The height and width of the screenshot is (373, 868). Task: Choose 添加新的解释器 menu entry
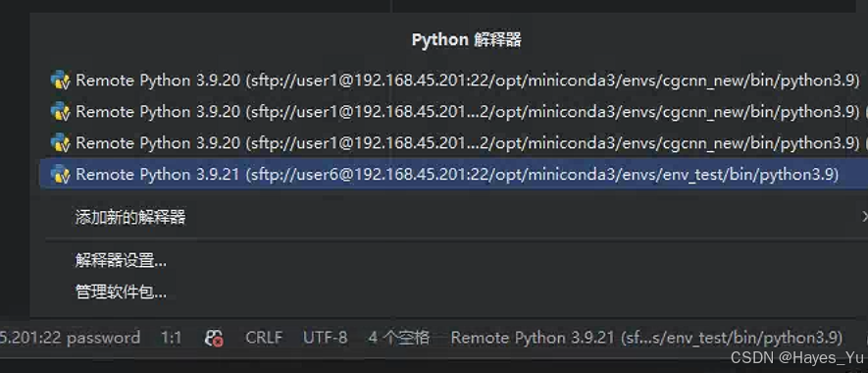[x=130, y=217]
